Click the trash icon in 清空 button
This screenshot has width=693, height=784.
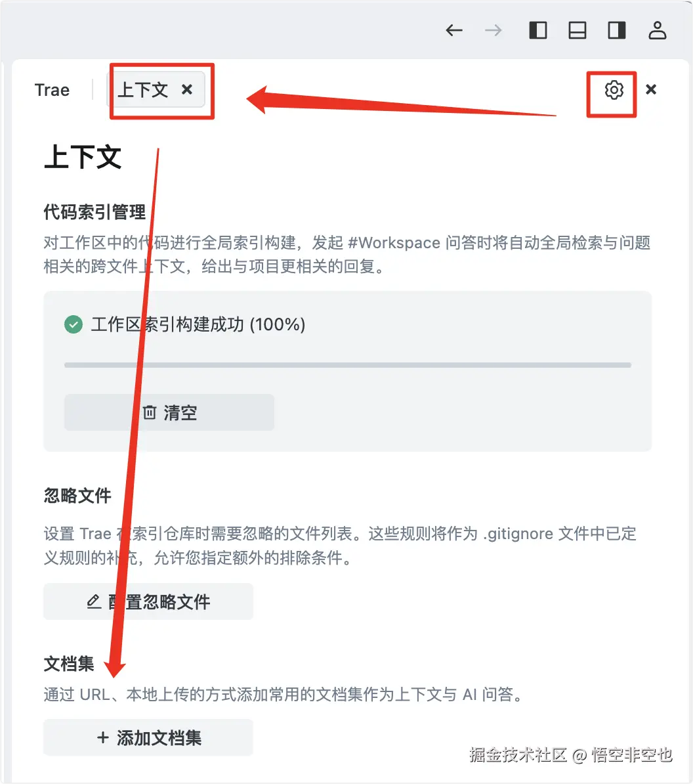click(x=150, y=412)
